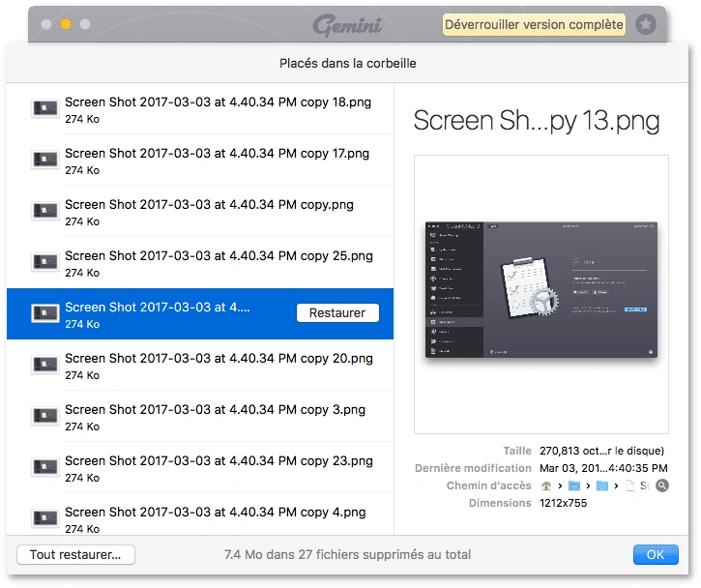
Task: Click the magnifier reveal icon in Chemin d'accès
Action: tap(662, 485)
